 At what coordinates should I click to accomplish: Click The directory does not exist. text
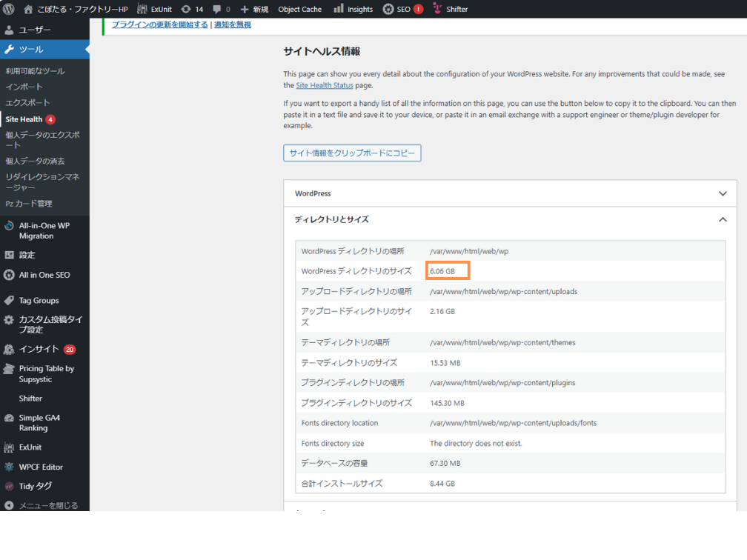coord(476,443)
